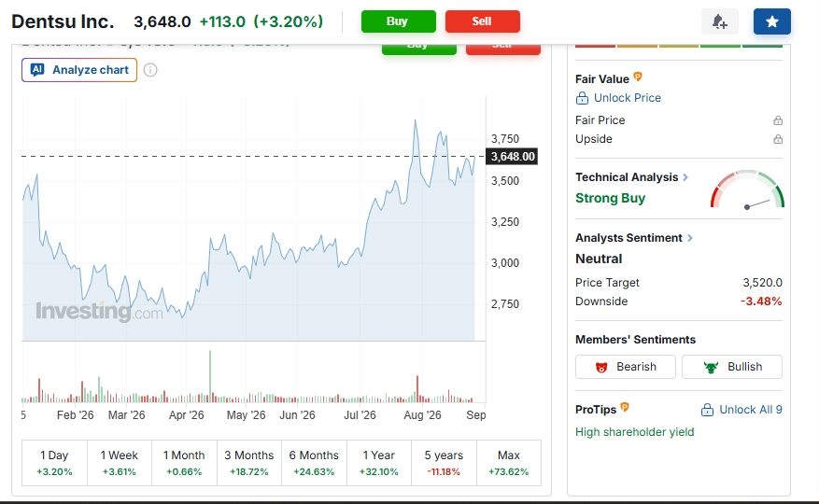Click the Price Target value 3,520.0
The width and height of the screenshot is (819, 504).
pos(762,283)
